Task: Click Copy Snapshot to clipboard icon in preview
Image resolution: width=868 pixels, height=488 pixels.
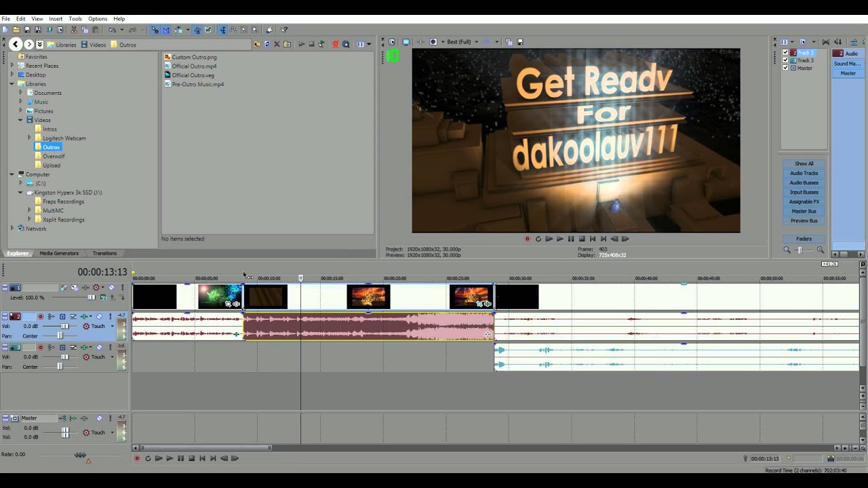Action: pos(508,41)
